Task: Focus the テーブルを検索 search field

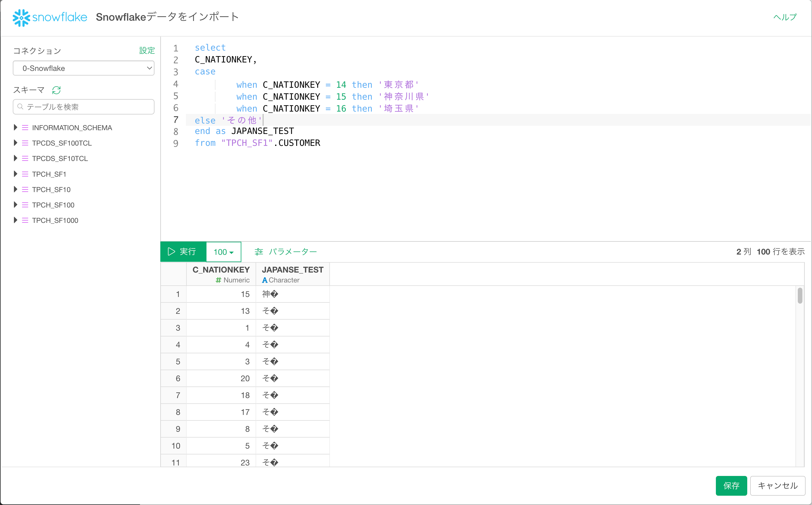Action: (83, 107)
